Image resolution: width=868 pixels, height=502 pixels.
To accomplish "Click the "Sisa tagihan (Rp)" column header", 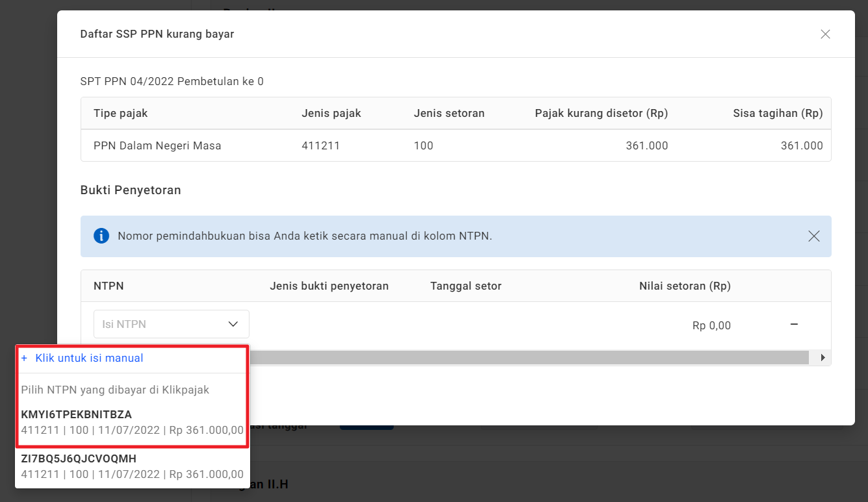I will [x=778, y=113].
